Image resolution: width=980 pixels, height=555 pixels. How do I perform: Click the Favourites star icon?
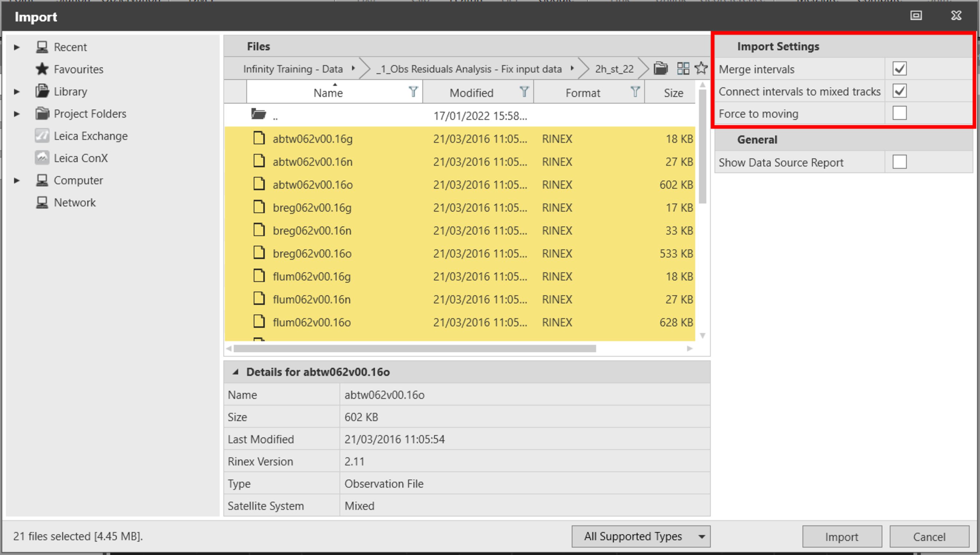[x=42, y=69]
